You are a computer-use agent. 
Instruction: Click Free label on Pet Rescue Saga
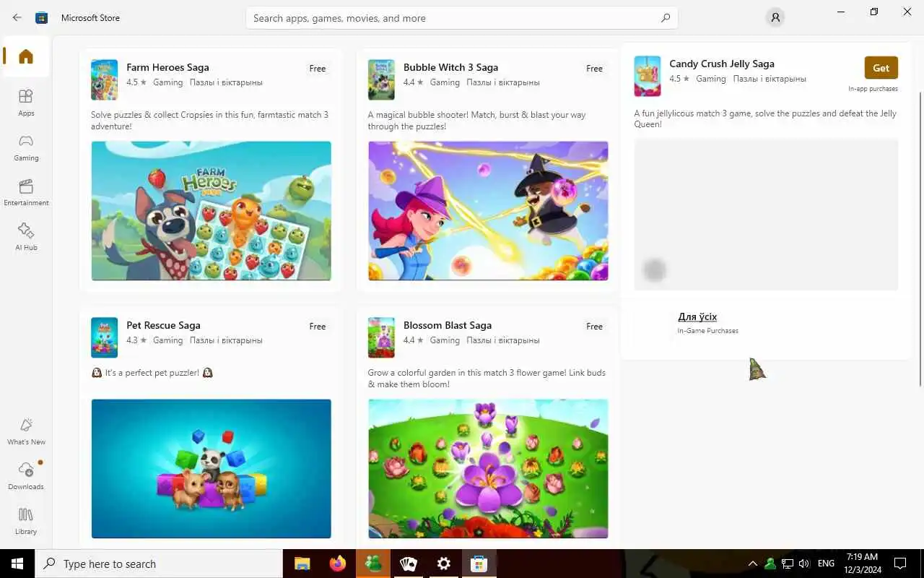pyautogui.click(x=318, y=327)
